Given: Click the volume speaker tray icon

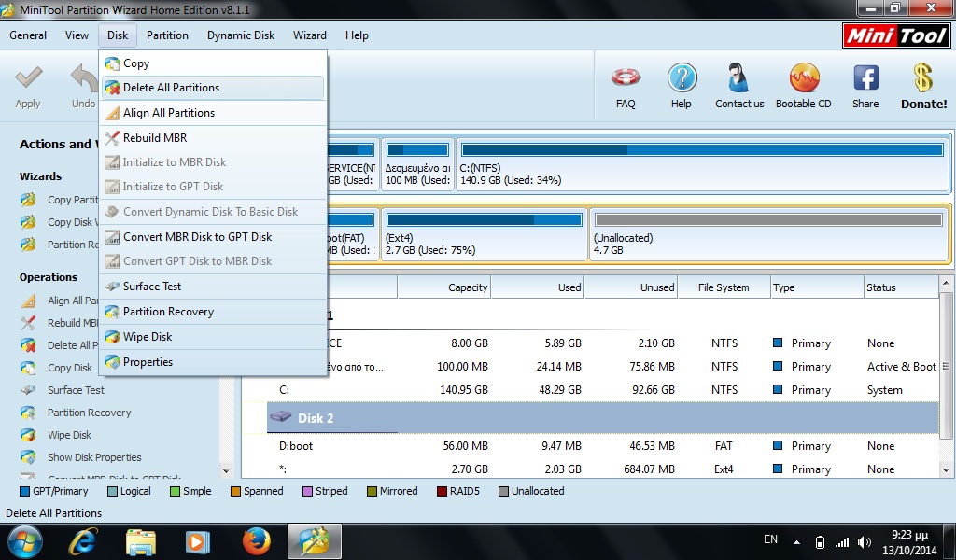Looking at the screenshot, I should (864, 541).
